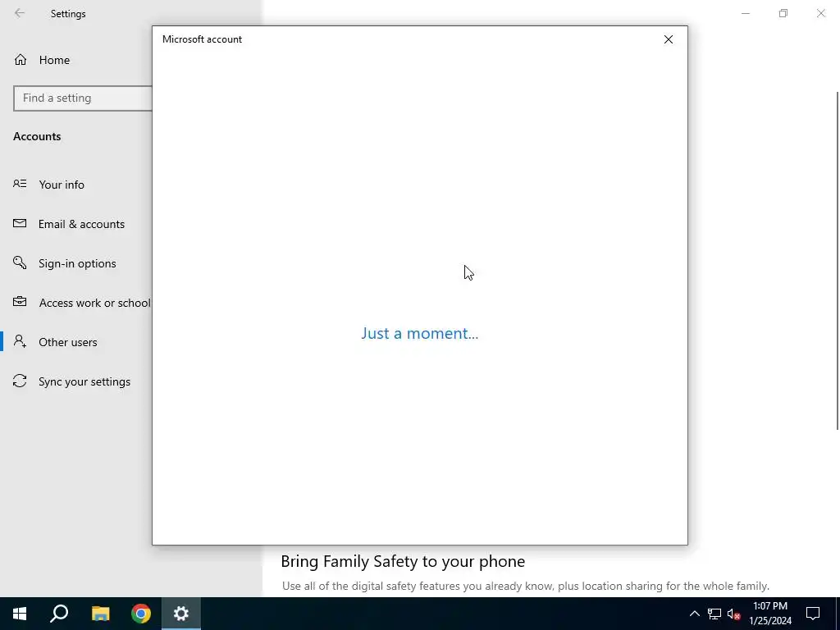Open Email & accounts page
840x630 pixels.
(81, 225)
